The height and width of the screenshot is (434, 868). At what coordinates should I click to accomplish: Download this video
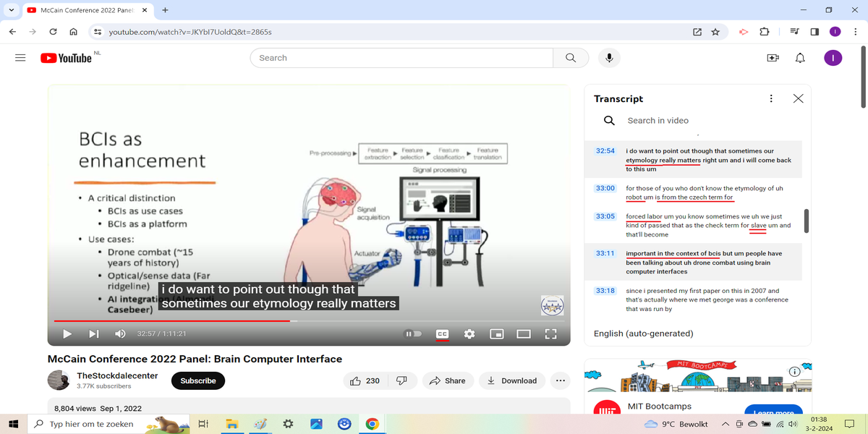point(512,380)
